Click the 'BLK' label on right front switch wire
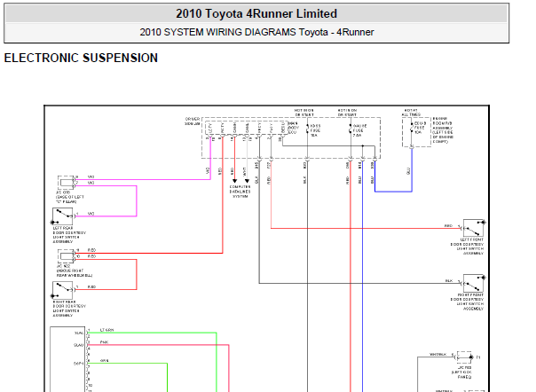 [x=449, y=281]
